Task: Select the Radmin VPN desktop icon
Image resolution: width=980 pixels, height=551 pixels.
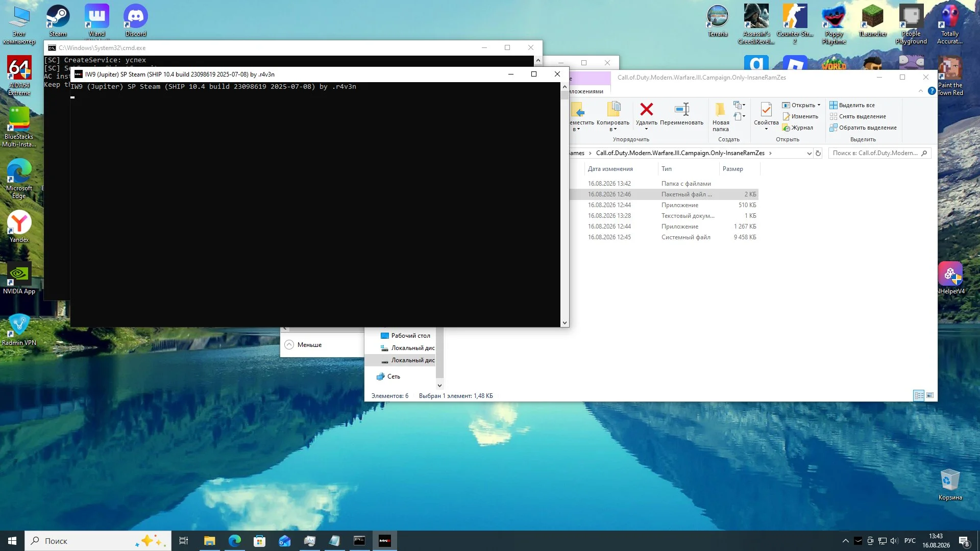Action: pos(19,330)
